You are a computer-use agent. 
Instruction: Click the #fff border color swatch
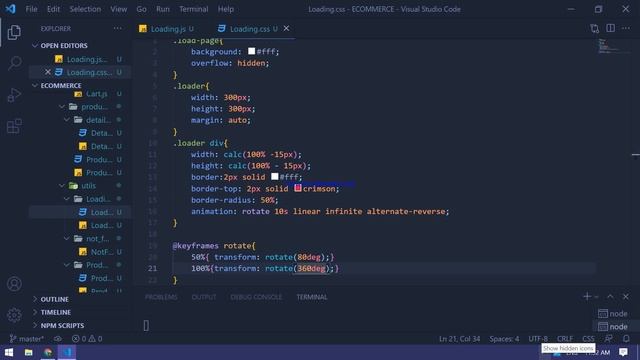[275, 176]
